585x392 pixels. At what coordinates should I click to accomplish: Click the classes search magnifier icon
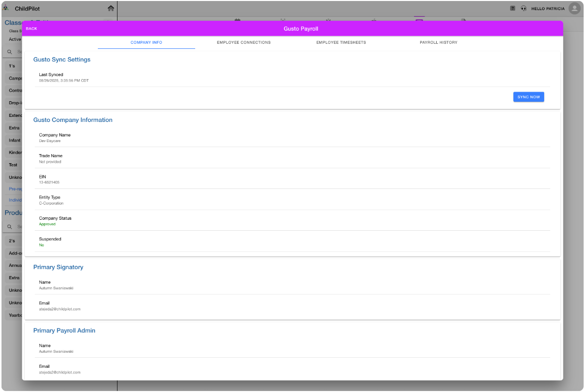10,52
